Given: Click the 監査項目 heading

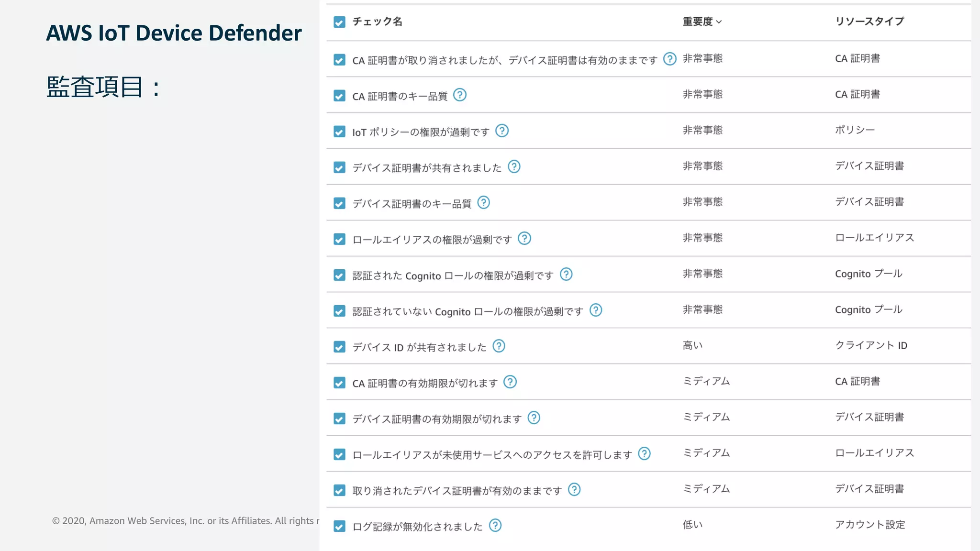Looking at the screenshot, I should point(103,87).
